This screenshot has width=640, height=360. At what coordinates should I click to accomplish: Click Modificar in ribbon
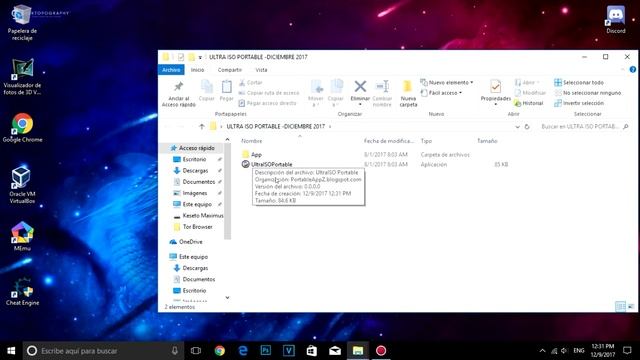(530, 93)
